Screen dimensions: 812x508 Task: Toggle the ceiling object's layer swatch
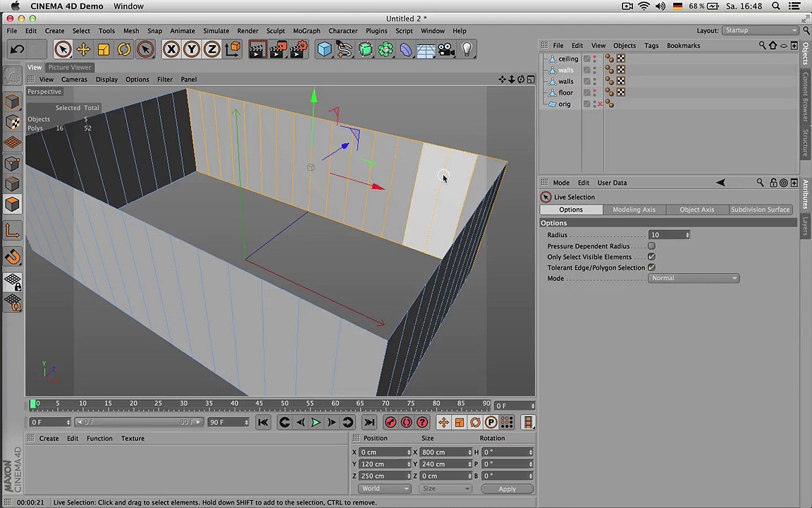pyautogui.click(x=586, y=59)
